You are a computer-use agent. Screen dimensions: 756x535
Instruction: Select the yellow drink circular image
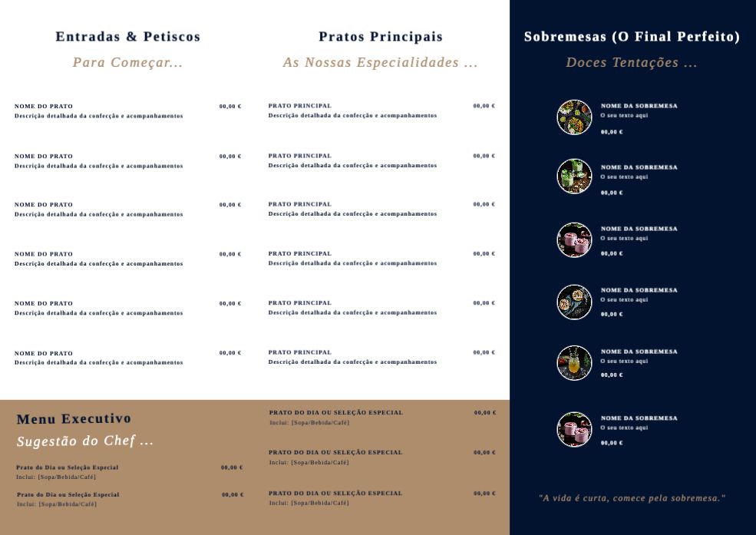pyautogui.click(x=574, y=363)
